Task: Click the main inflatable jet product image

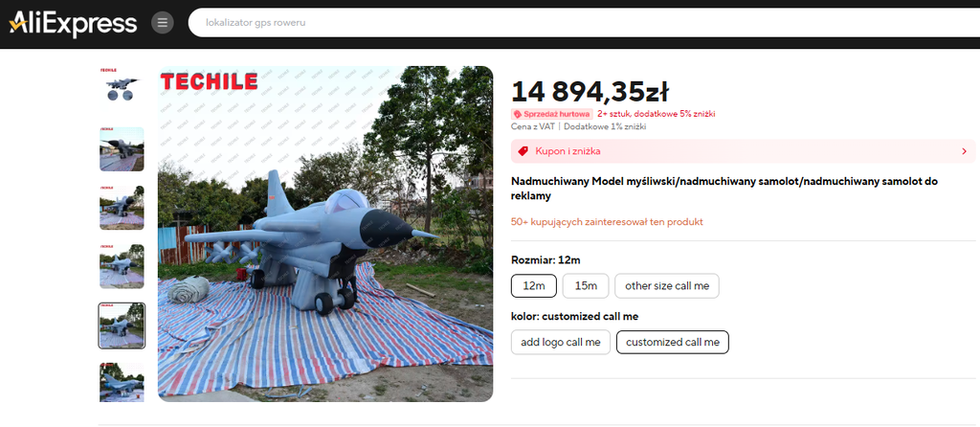Action: click(325, 235)
